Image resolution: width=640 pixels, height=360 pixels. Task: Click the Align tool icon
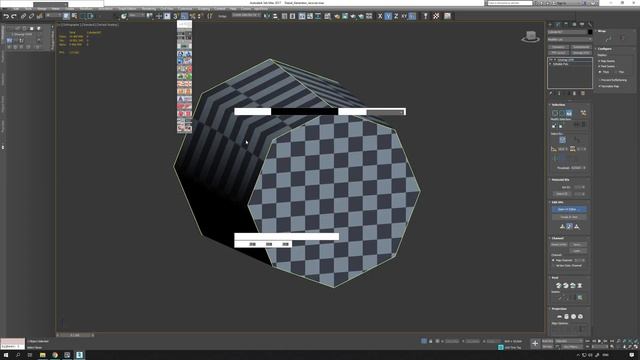(x=275, y=16)
